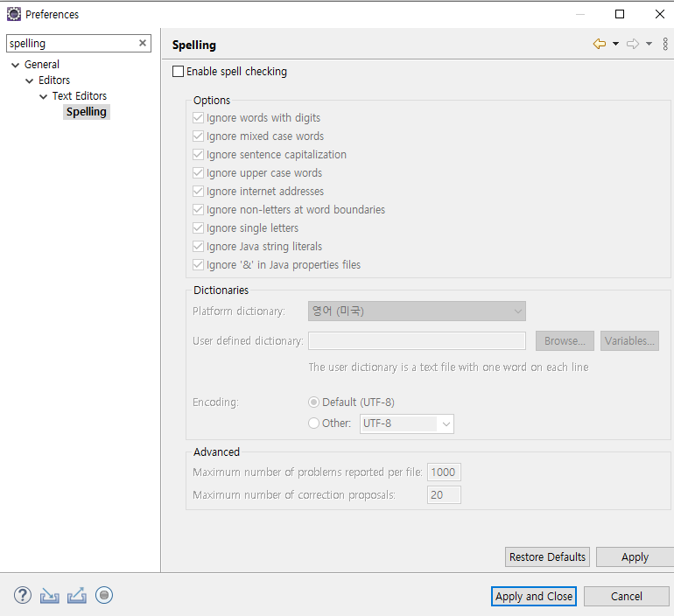Click the Import preferences icon

pyautogui.click(x=49, y=596)
